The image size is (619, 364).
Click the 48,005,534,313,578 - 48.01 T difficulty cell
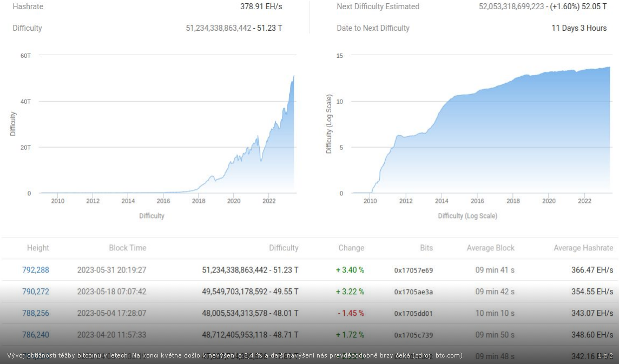[250, 313]
